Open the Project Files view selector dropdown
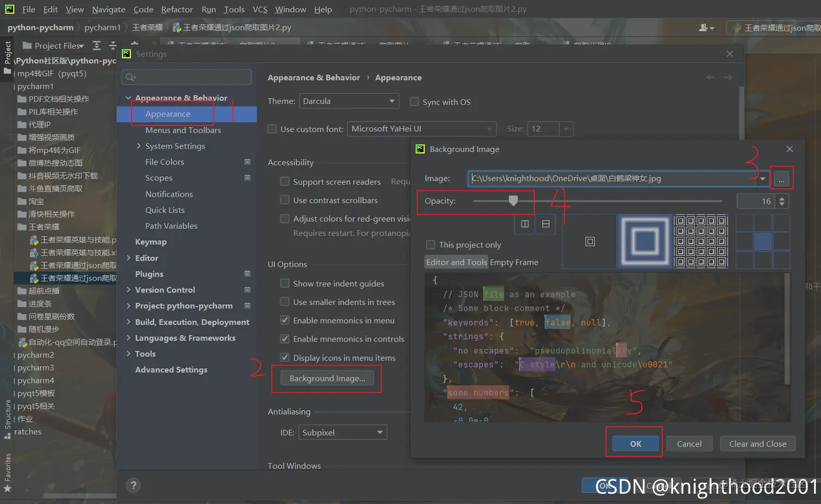 point(59,46)
